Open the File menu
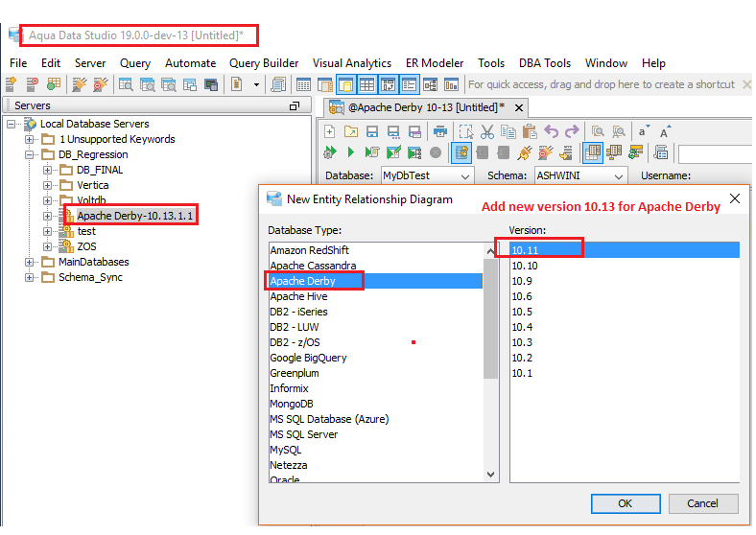 pyautogui.click(x=18, y=63)
